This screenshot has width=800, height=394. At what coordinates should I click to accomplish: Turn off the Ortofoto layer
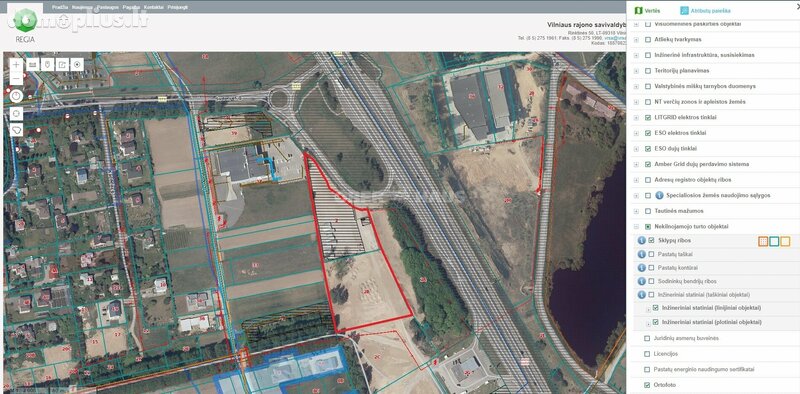coord(647,385)
